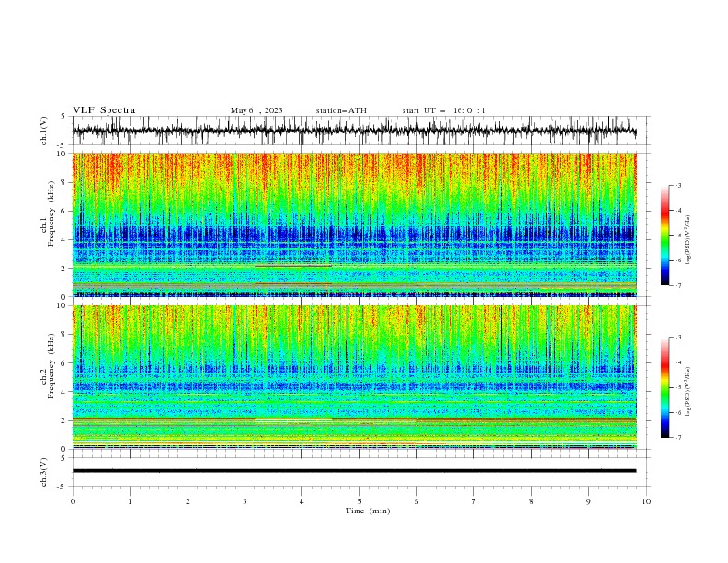The width and height of the screenshot is (728, 563).
Task: Click the ch.2 spectrogram color bar
Action: (x=665, y=387)
